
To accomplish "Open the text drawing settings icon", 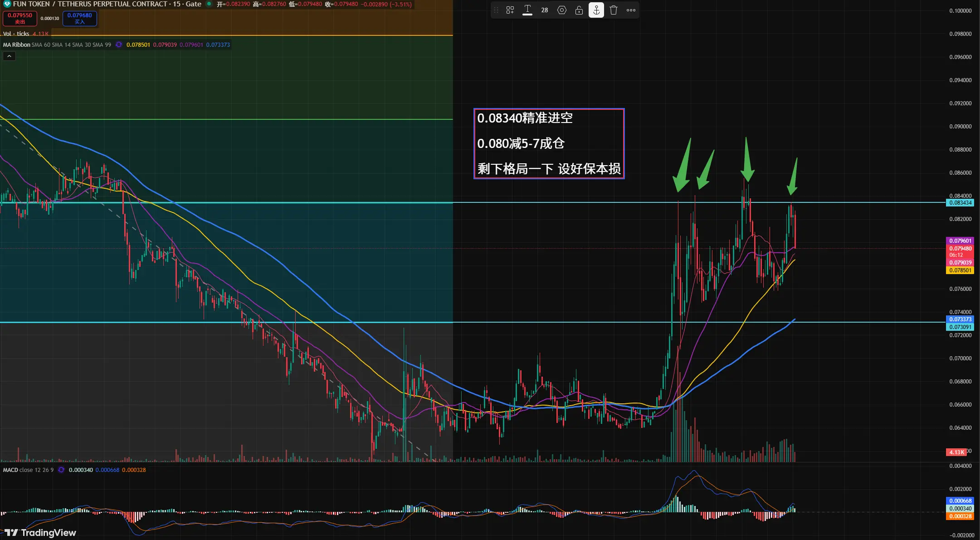I will [562, 10].
